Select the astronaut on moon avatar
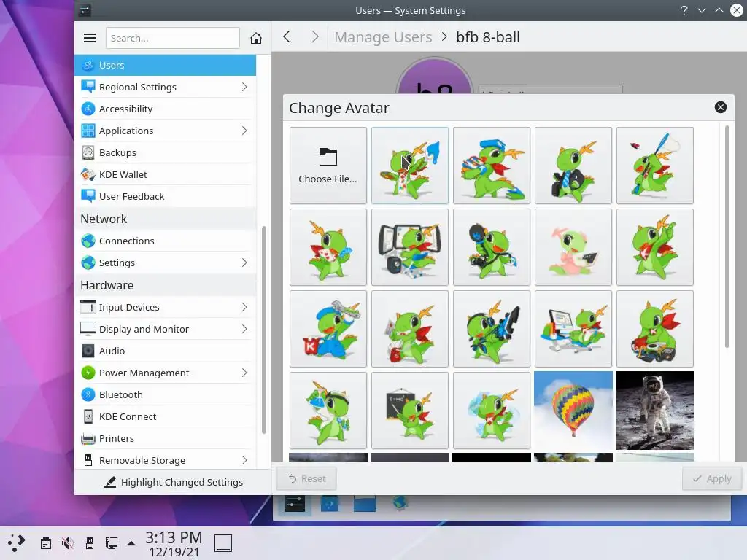The height and width of the screenshot is (560, 747). (654, 411)
